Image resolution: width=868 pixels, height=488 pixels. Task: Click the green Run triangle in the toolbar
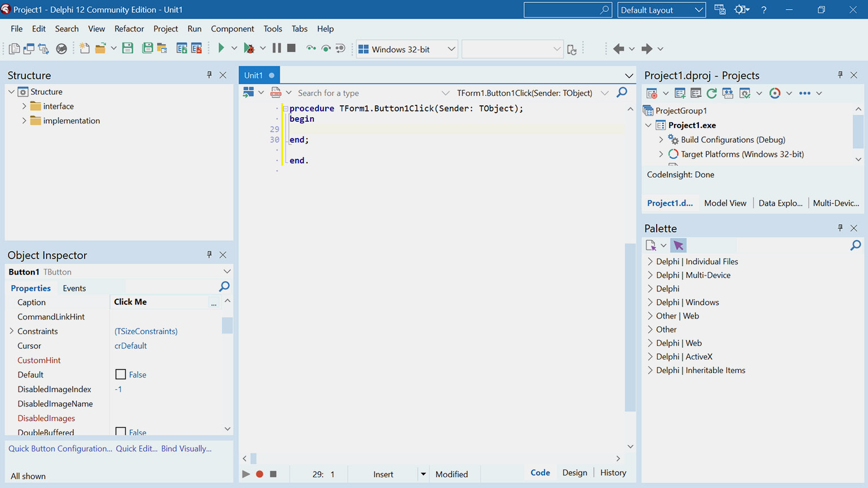pos(221,48)
